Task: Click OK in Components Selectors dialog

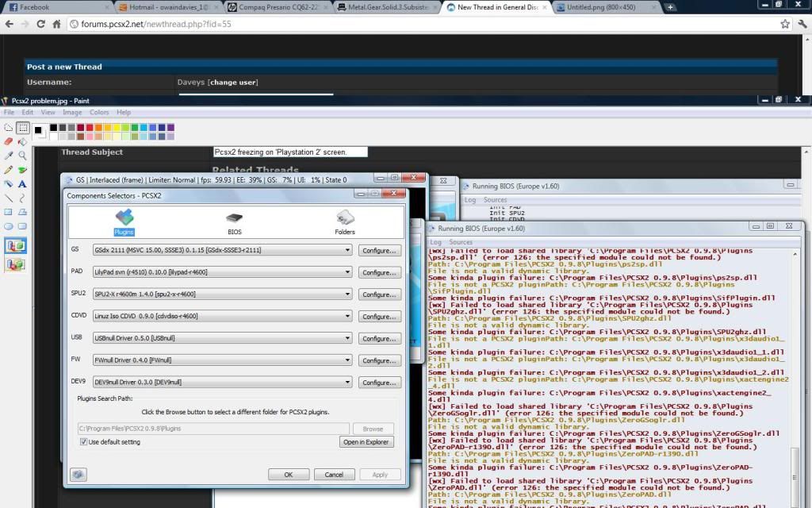Action: [289, 475]
